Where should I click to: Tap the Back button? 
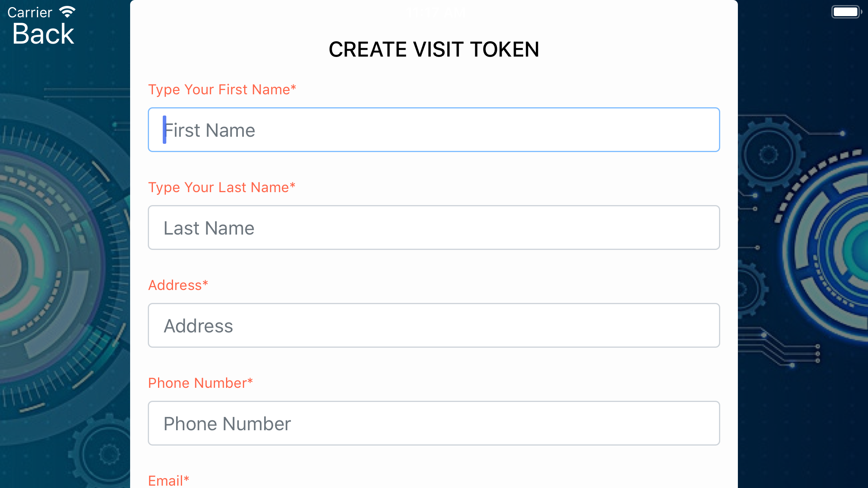pyautogui.click(x=43, y=34)
